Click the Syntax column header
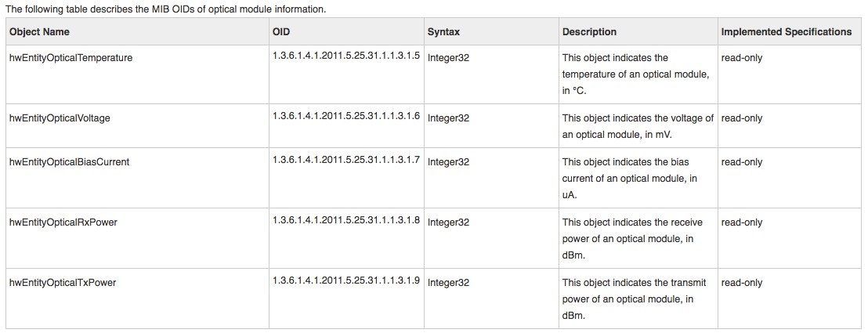The height and width of the screenshot is (333, 868). 443,31
